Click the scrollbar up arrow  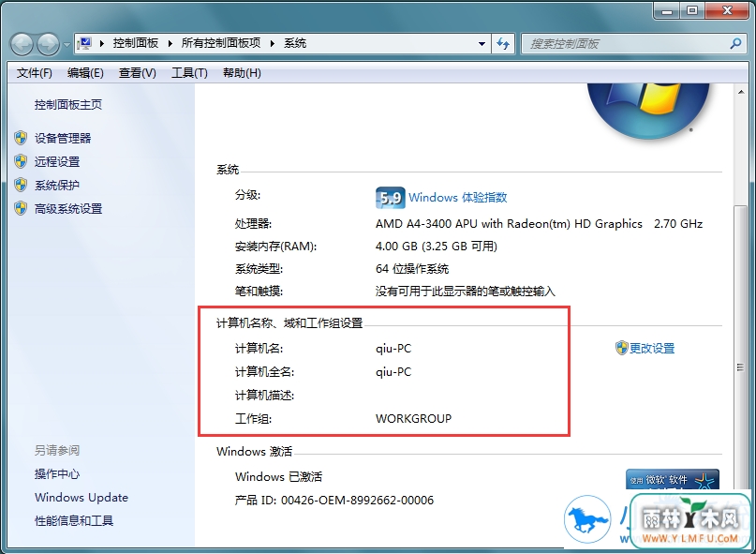coord(741,92)
